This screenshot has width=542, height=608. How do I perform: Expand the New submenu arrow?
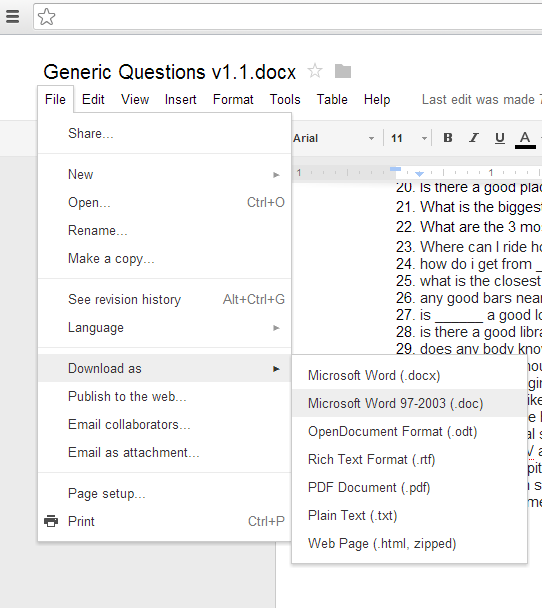click(276, 175)
